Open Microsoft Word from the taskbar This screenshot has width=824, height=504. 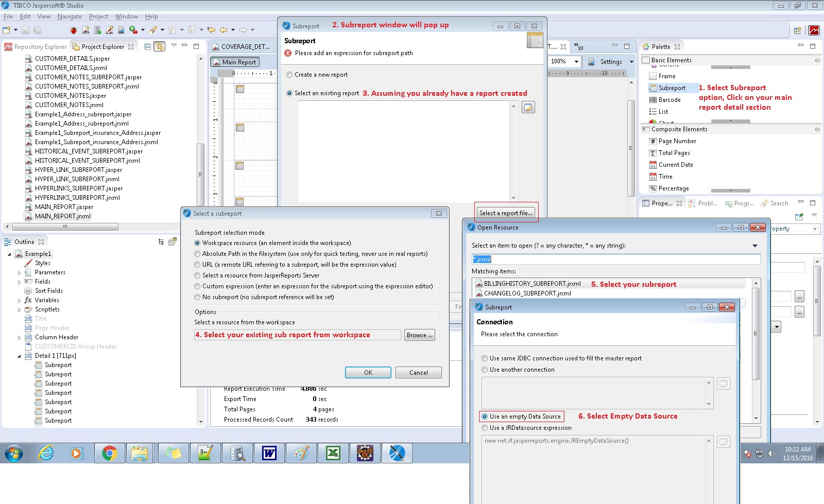pos(269,453)
